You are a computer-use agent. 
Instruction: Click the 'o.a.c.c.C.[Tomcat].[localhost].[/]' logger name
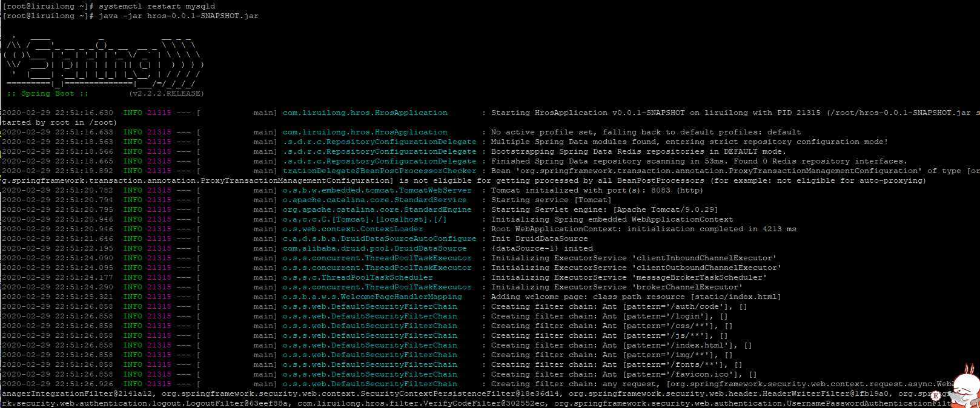365,219
